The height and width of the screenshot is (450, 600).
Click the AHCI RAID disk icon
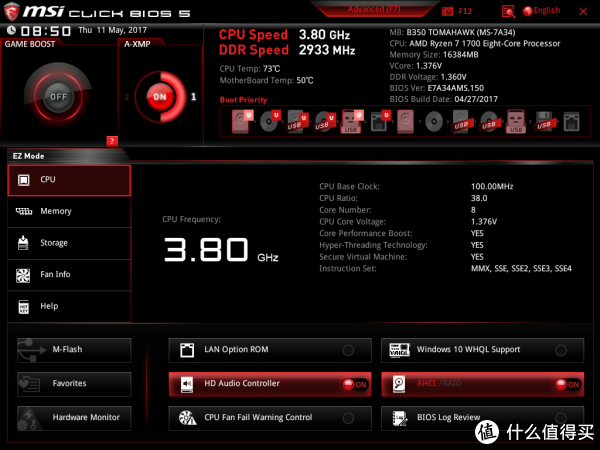(x=399, y=384)
